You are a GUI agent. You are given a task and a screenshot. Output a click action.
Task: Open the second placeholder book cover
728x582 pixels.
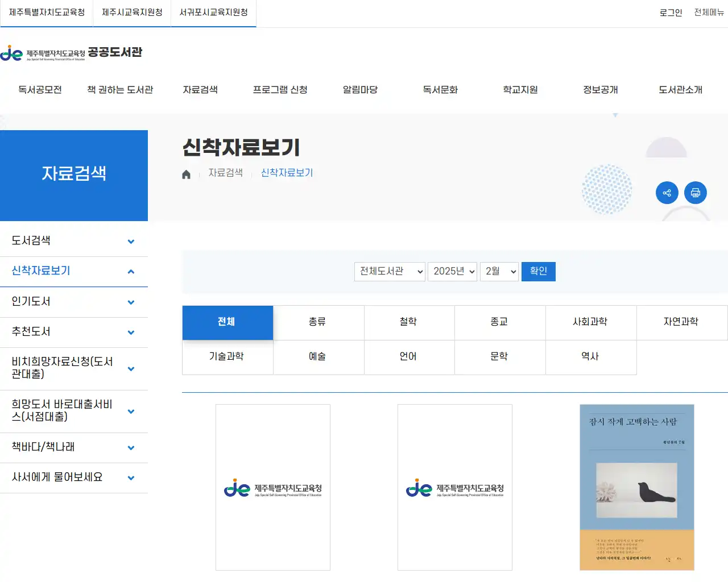click(455, 487)
